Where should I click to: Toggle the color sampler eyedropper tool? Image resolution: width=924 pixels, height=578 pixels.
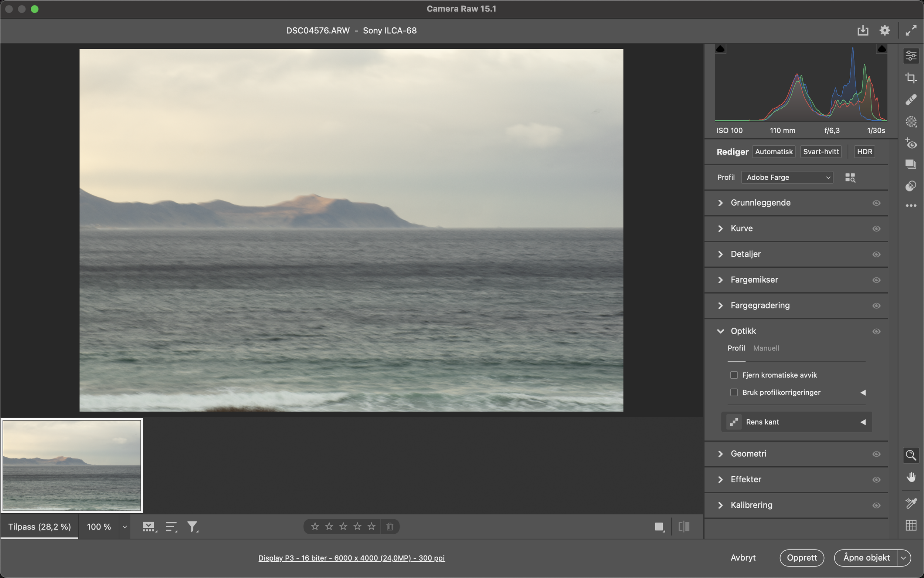911,503
